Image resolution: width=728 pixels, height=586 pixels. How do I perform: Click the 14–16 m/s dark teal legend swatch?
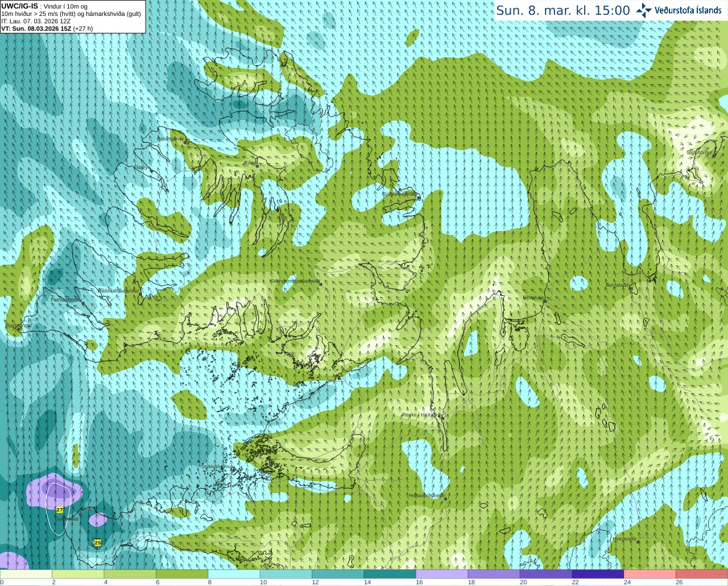coord(390,574)
